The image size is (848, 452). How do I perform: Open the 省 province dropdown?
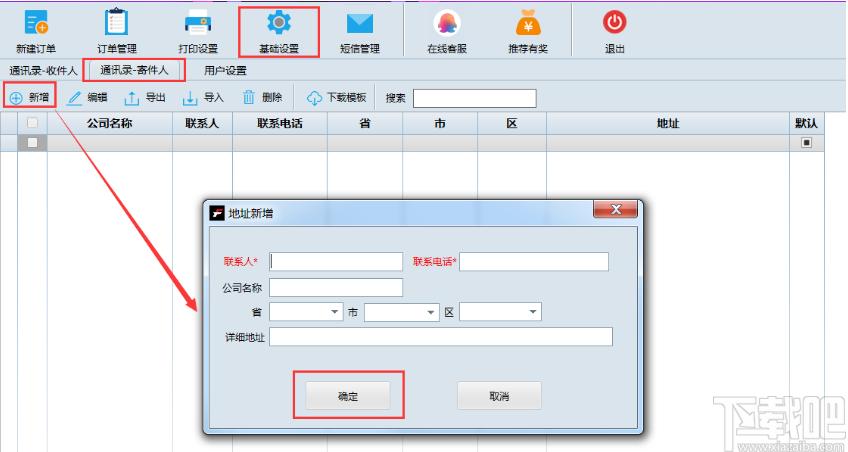click(306, 312)
